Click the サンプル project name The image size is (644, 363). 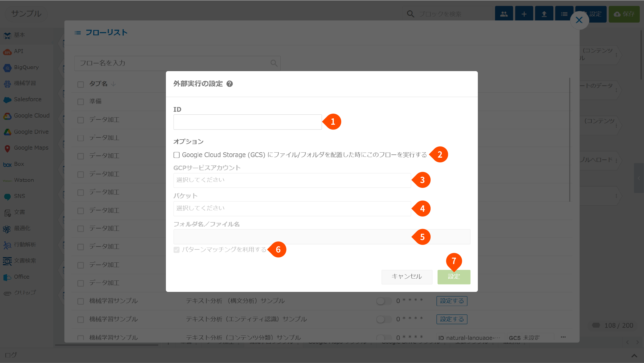click(27, 14)
